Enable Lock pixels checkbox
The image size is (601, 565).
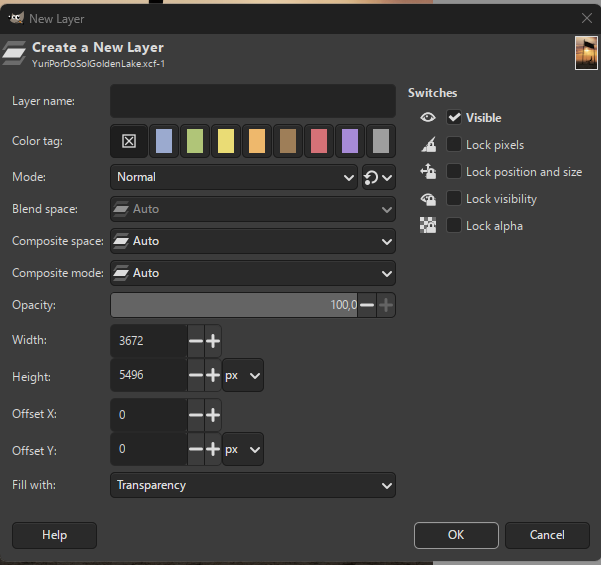coord(455,145)
